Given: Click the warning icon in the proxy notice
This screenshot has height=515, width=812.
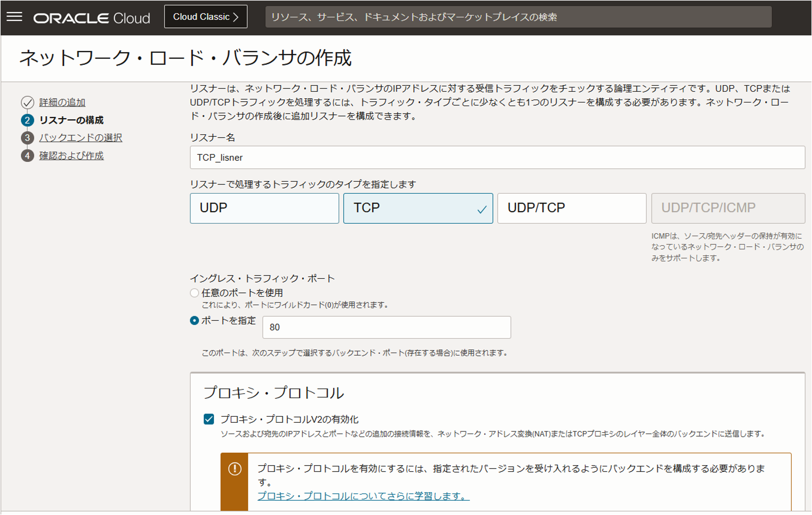Looking at the screenshot, I should [234, 469].
